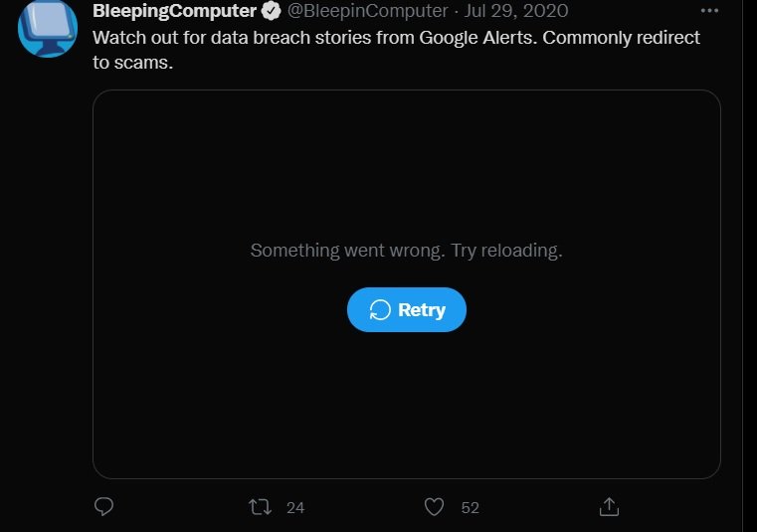The width and height of the screenshot is (757, 532).
Task: Click the like count 52
Action: pyautogui.click(x=471, y=508)
